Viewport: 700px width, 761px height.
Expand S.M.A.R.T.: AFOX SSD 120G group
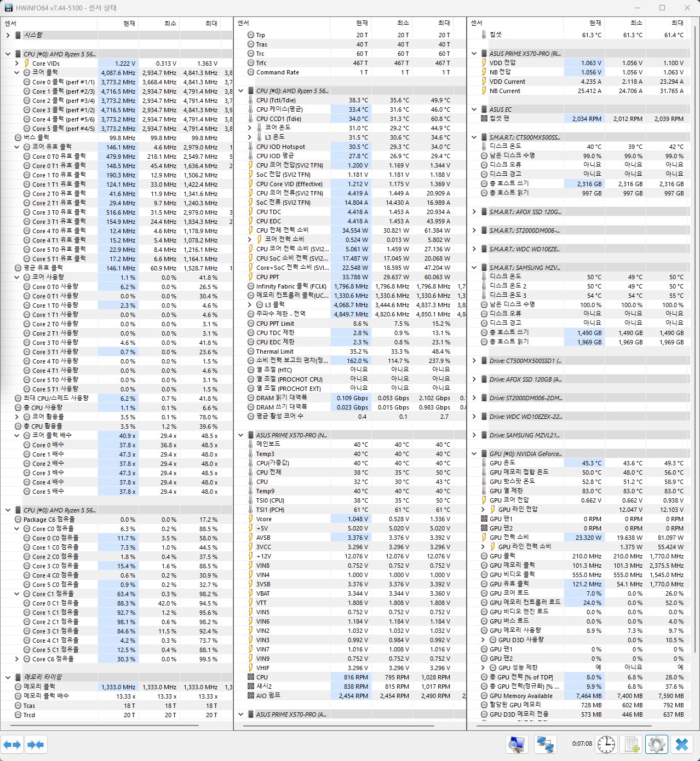(x=474, y=212)
